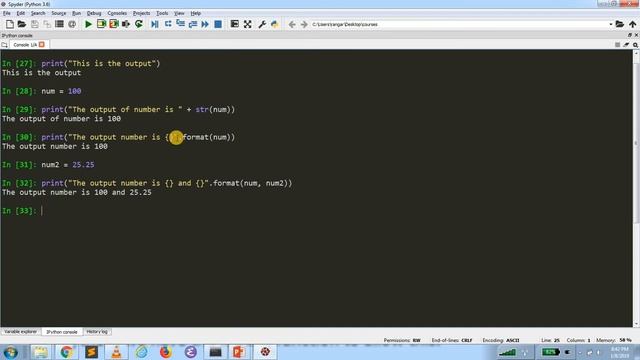Open the Windows Start button
This screenshot has width=640, height=360.
coord(11,352)
